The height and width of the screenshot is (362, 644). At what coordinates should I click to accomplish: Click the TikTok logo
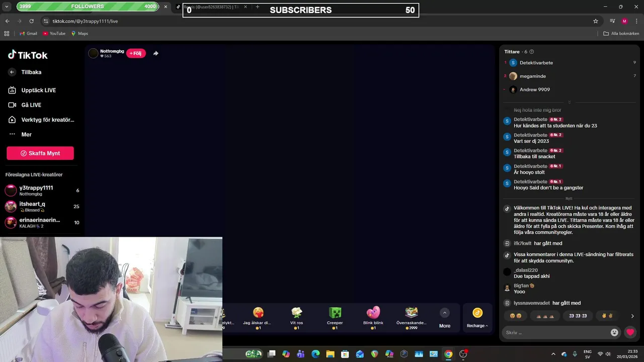[x=28, y=55]
